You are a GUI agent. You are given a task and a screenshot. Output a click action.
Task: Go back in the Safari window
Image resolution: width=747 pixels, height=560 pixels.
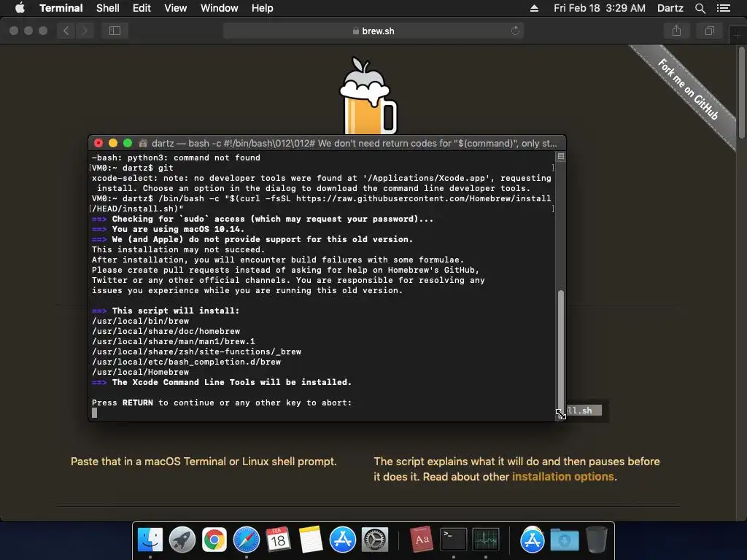[66, 31]
